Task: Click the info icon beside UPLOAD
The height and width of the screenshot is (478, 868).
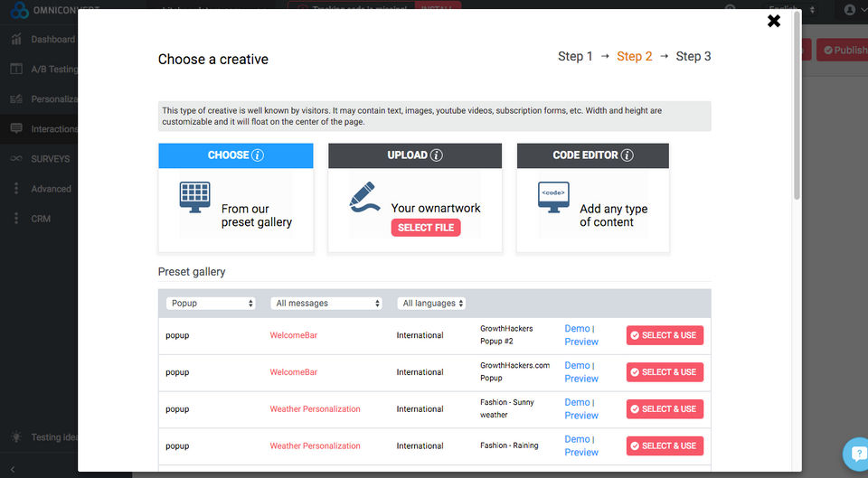Action: coord(437,155)
